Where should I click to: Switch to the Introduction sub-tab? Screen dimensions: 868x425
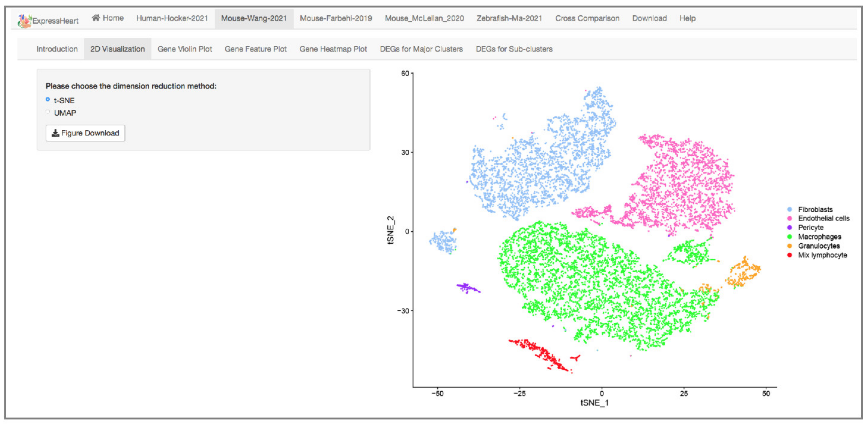click(x=57, y=49)
